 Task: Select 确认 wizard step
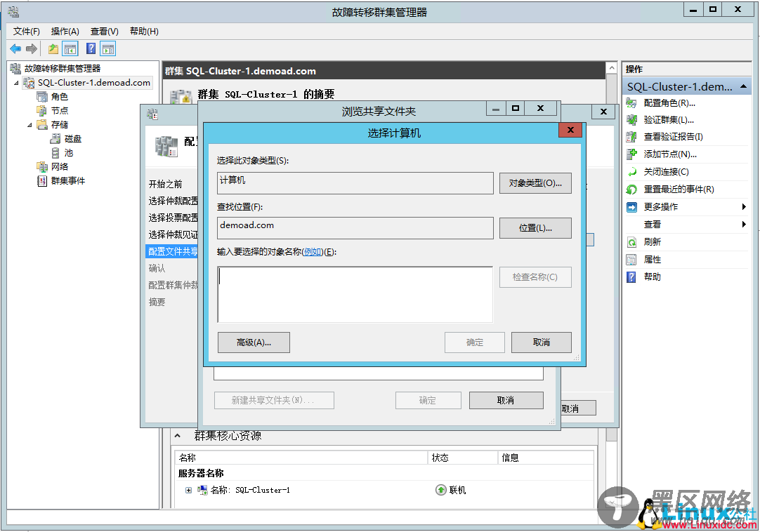[x=157, y=268]
